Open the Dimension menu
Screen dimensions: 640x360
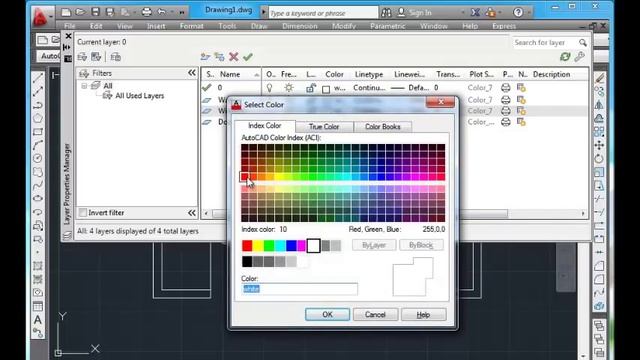300,26
